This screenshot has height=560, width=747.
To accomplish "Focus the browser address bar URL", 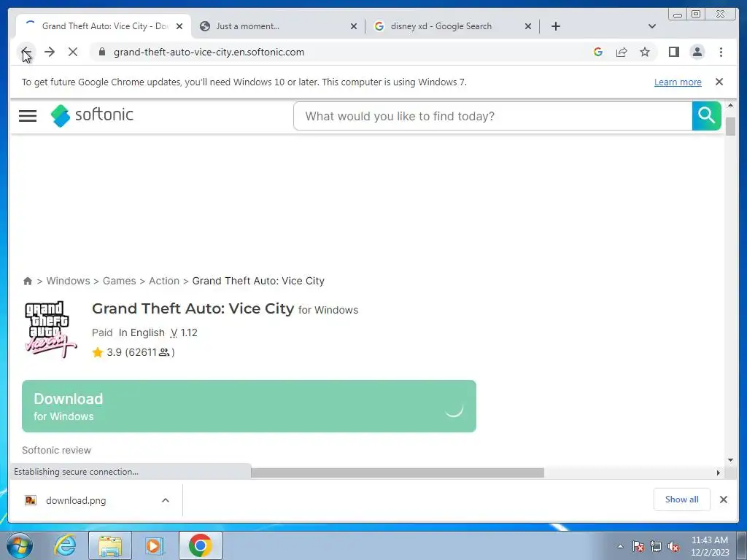I will click(209, 52).
